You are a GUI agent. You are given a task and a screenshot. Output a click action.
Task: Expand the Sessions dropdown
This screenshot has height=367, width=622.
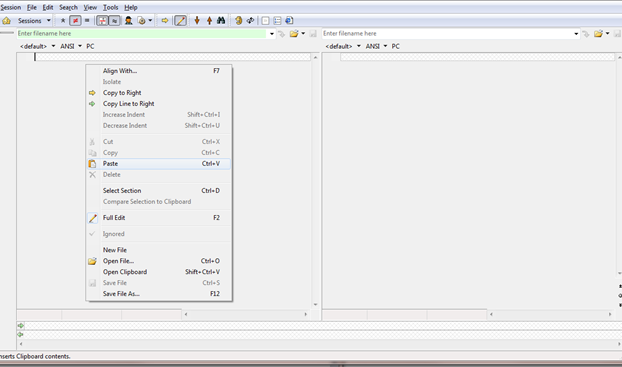(49, 21)
